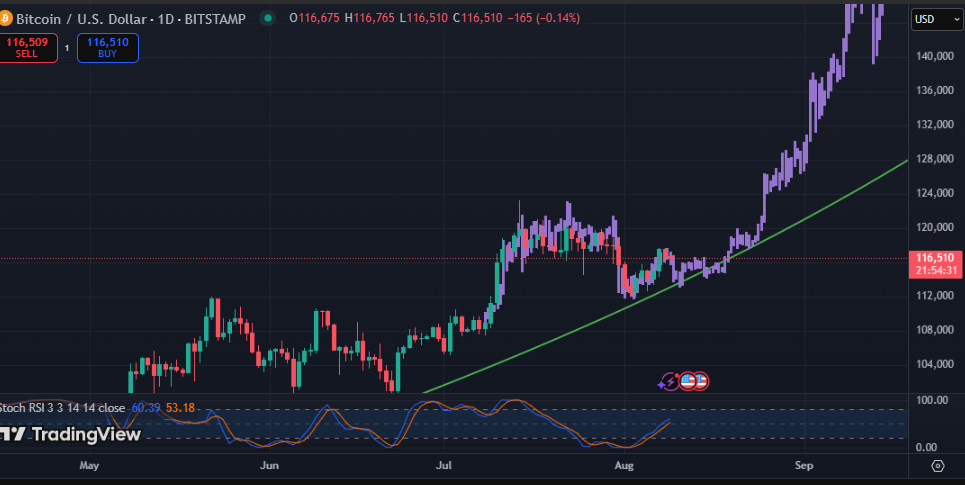This screenshot has height=485, width=965.
Task: Click the Jul label on time axis
Action: coord(444,465)
